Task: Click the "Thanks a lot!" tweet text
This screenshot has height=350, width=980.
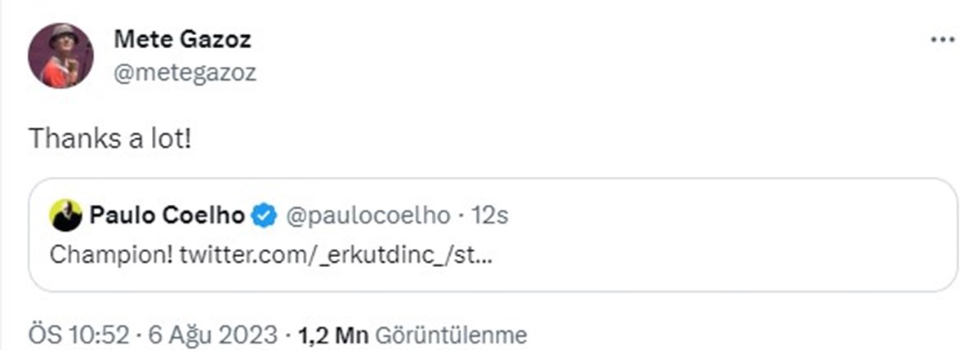Action: [x=110, y=140]
